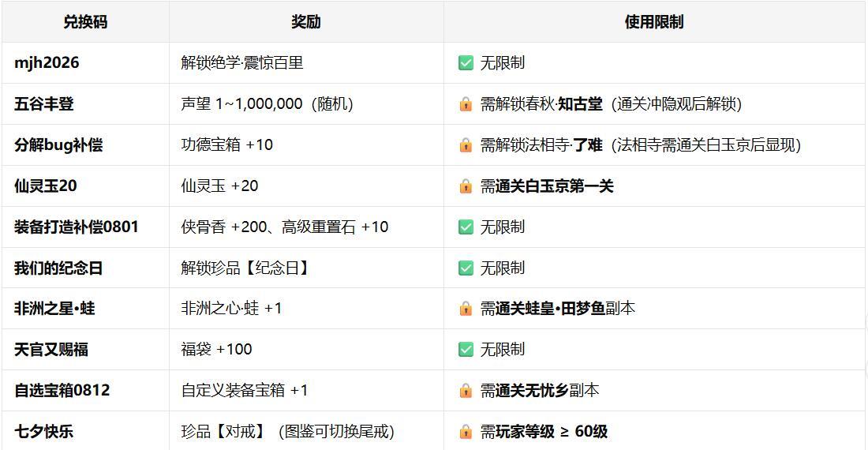Click the lock icon in 七夕快乐 row
This screenshot has height=450, width=868.
[x=466, y=432]
